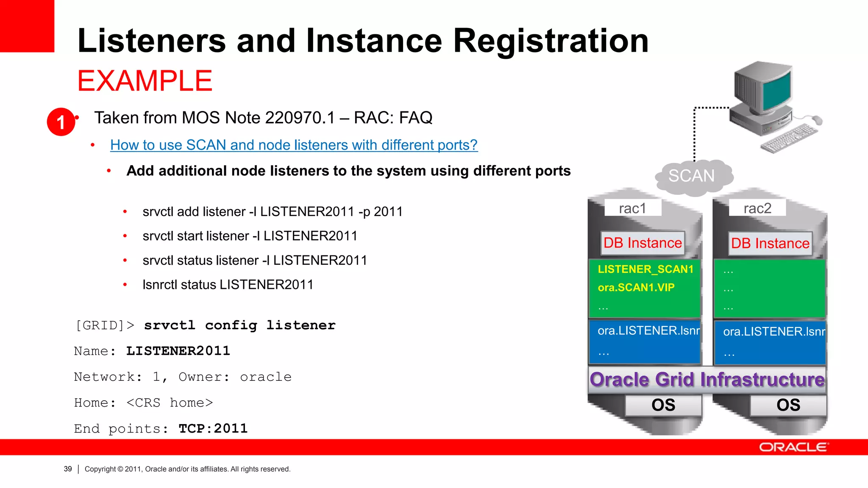The height and width of the screenshot is (488, 868).
Task: Select the slide title Listeners and Instance Registration
Action: tap(363, 41)
